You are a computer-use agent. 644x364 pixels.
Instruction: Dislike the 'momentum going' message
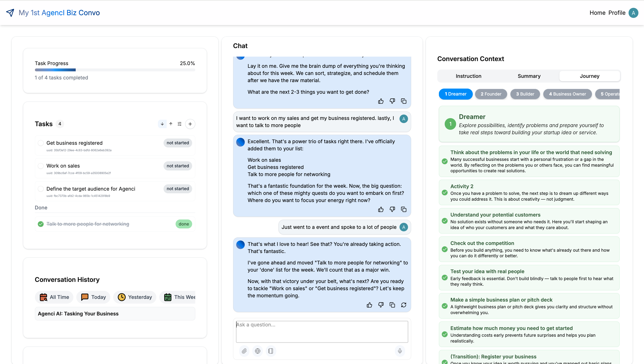pos(381,305)
